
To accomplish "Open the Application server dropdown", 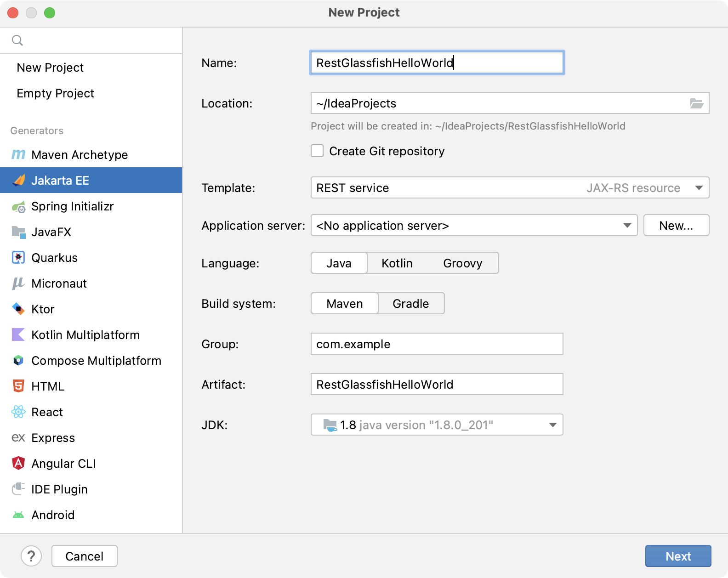I will tap(474, 225).
